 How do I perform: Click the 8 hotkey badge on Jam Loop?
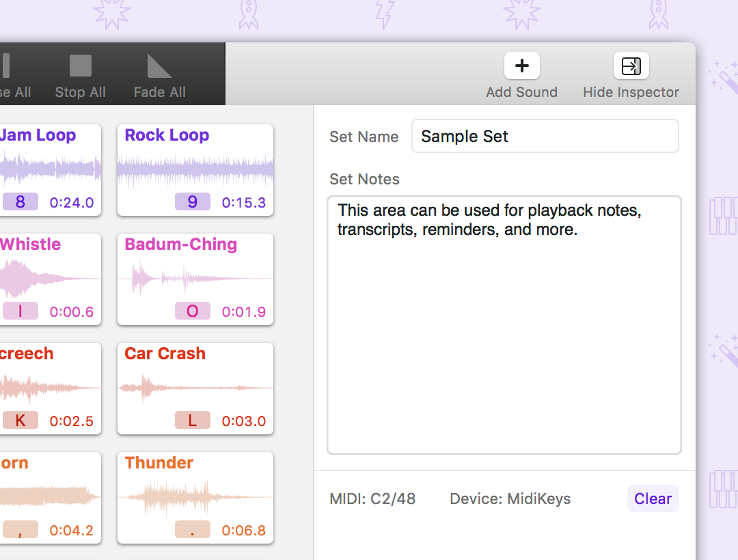pos(20,201)
